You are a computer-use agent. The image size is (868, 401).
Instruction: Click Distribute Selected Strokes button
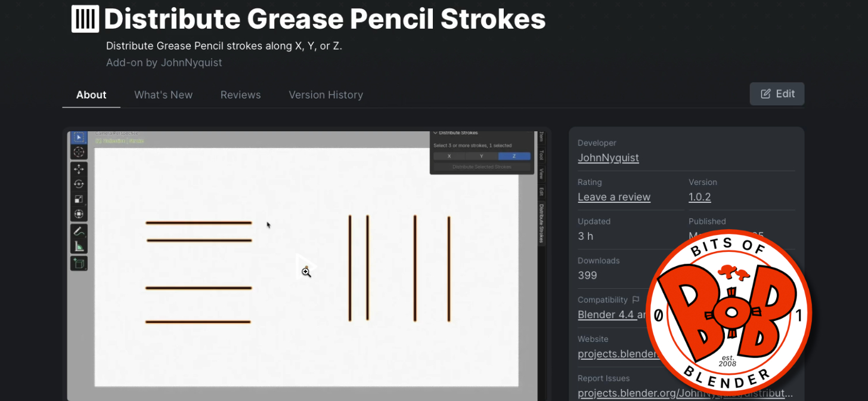(482, 167)
